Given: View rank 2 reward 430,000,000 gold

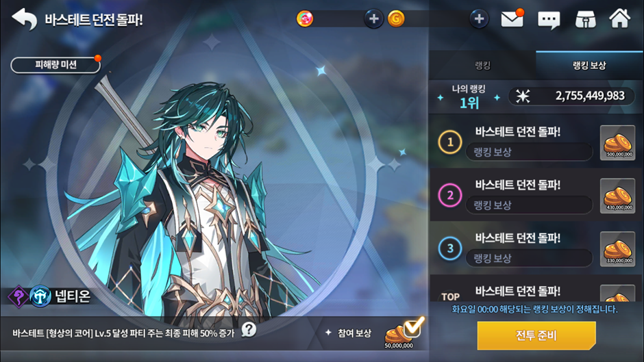Looking at the screenshot, I should (618, 195).
